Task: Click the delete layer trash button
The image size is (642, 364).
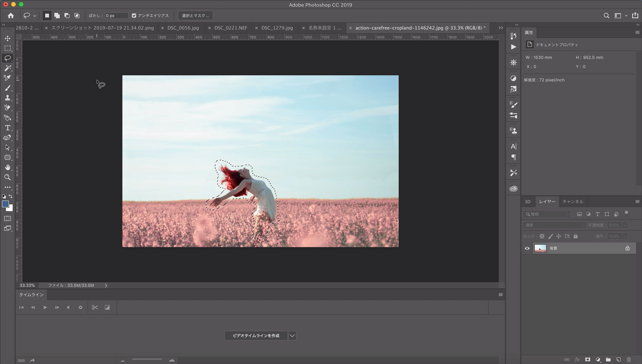Action: point(629,359)
